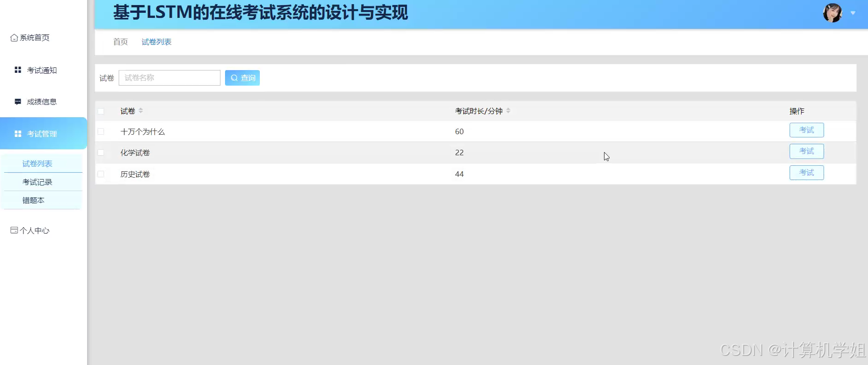Screen dimensions: 868x365
Task: Click the 历史试卷 paper name
Action: [x=135, y=174]
